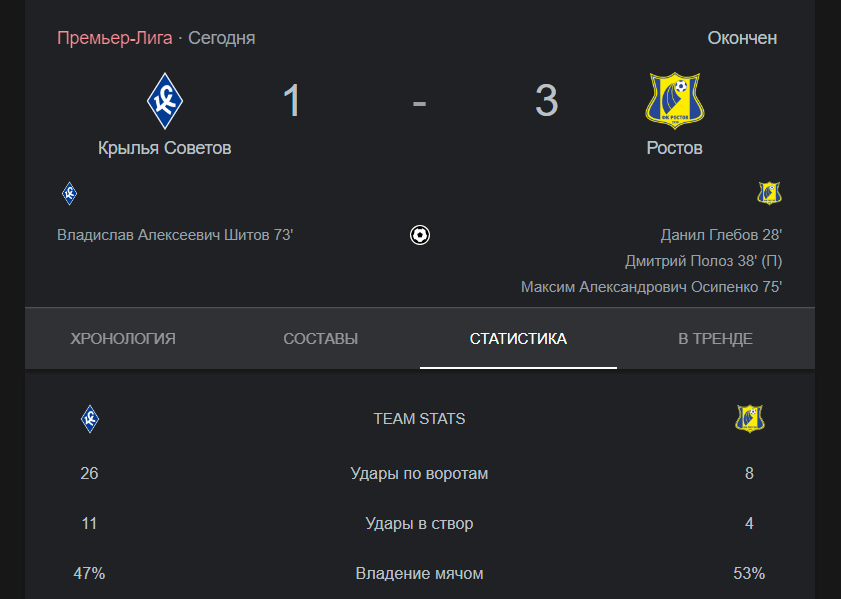The image size is (841, 599).
Task: Click the Крылья Советов team name
Action: (x=165, y=148)
